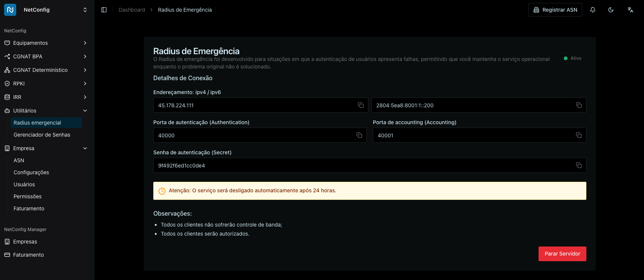The height and width of the screenshot is (280, 644).
Task: Open Gerenciador de Senhas
Action: (42, 134)
